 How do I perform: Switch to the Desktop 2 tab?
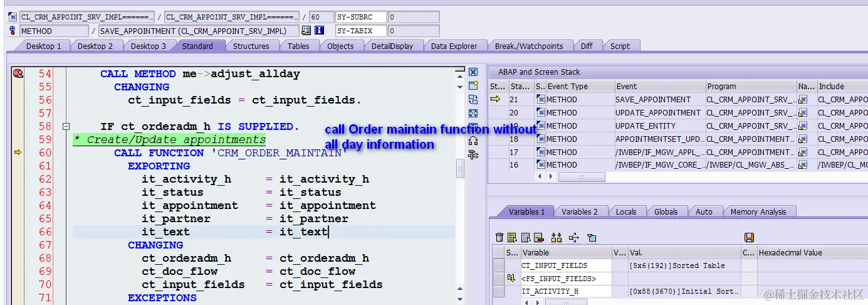pyautogui.click(x=95, y=46)
